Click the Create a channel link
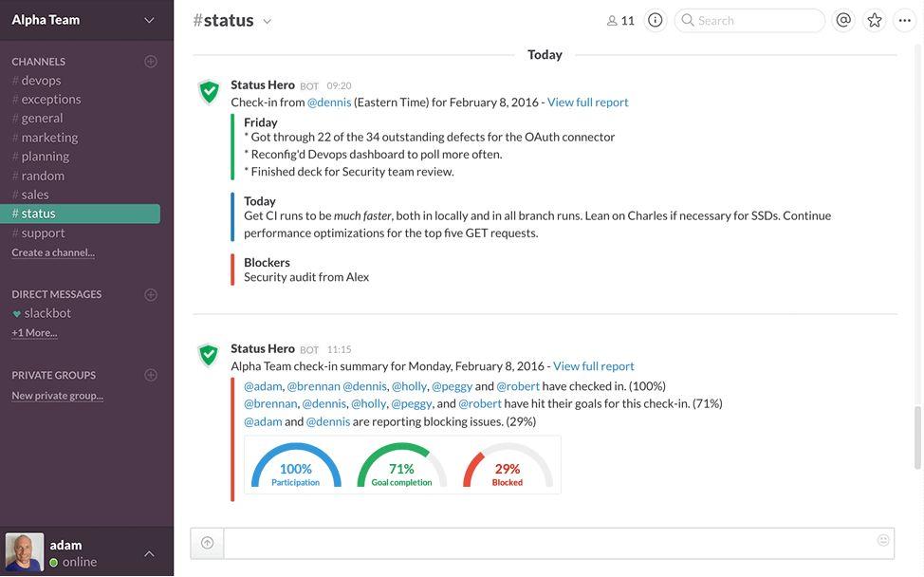 [x=53, y=252]
